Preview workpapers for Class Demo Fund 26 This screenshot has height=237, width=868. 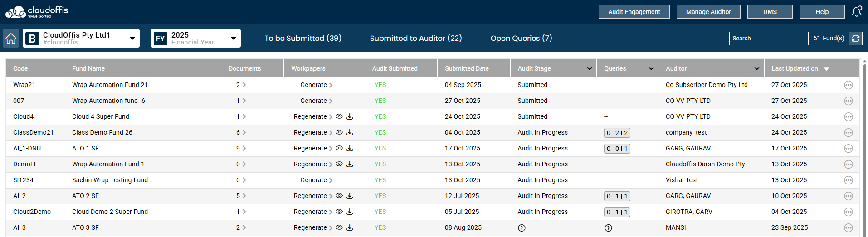pos(339,132)
